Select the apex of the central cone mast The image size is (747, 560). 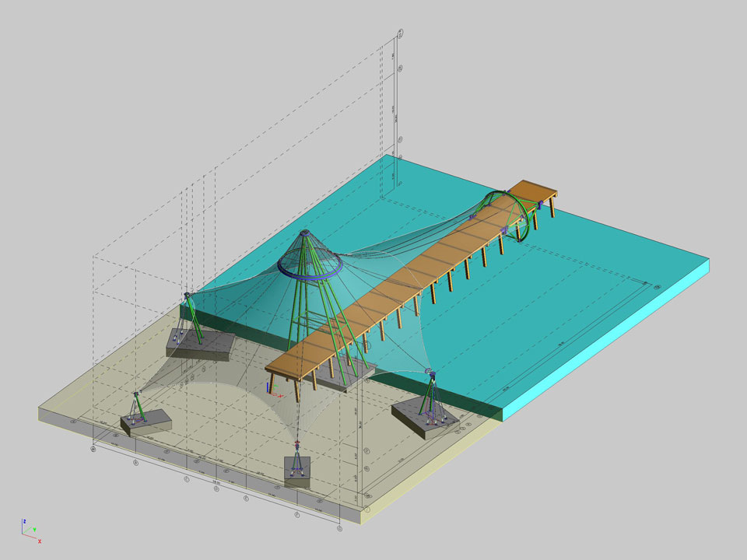(x=304, y=233)
